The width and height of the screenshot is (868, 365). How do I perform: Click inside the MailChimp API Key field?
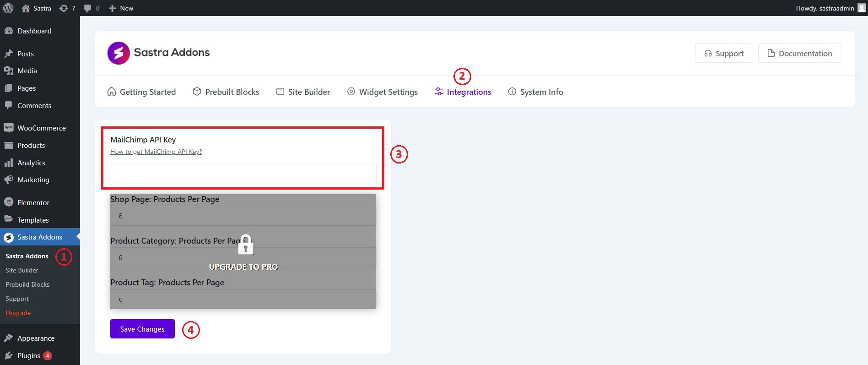click(x=243, y=174)
